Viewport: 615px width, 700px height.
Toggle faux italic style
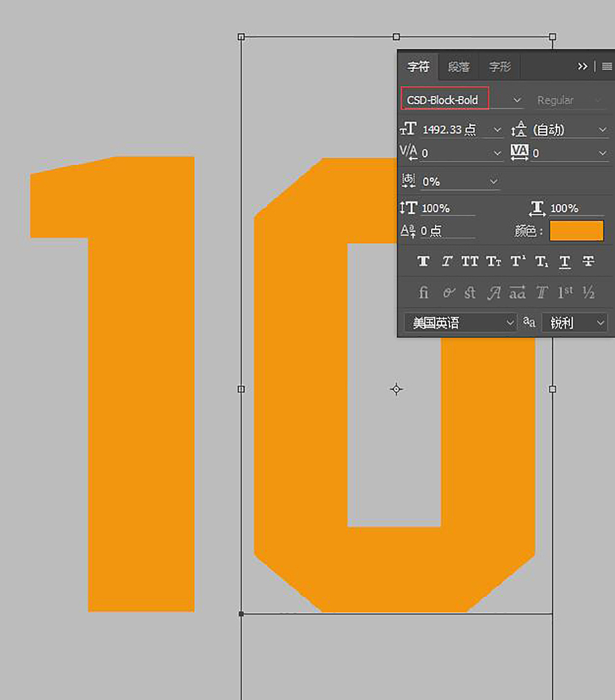(x=447, y=261)
